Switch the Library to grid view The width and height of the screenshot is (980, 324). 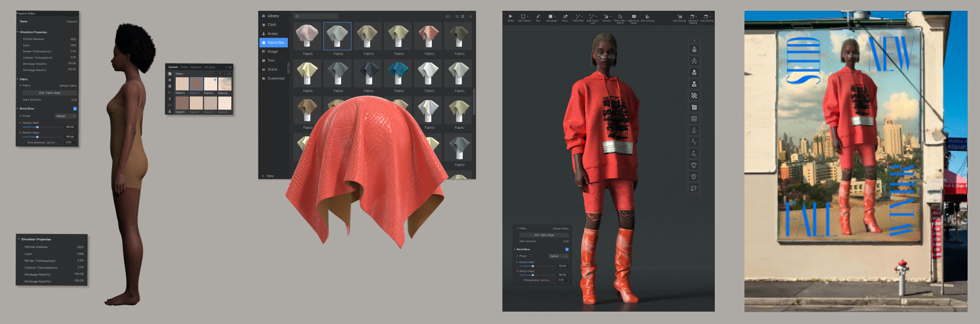463,16
